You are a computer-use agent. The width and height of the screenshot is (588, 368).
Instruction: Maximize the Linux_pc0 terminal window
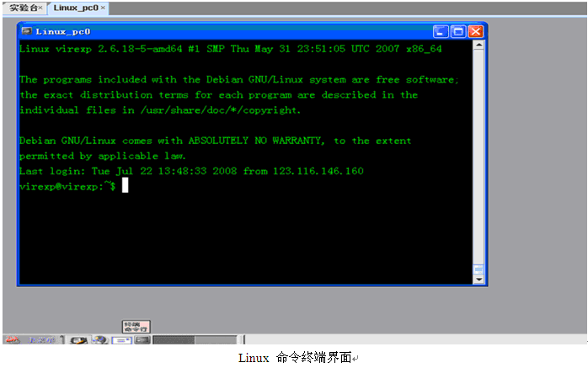tap(458, 31)
